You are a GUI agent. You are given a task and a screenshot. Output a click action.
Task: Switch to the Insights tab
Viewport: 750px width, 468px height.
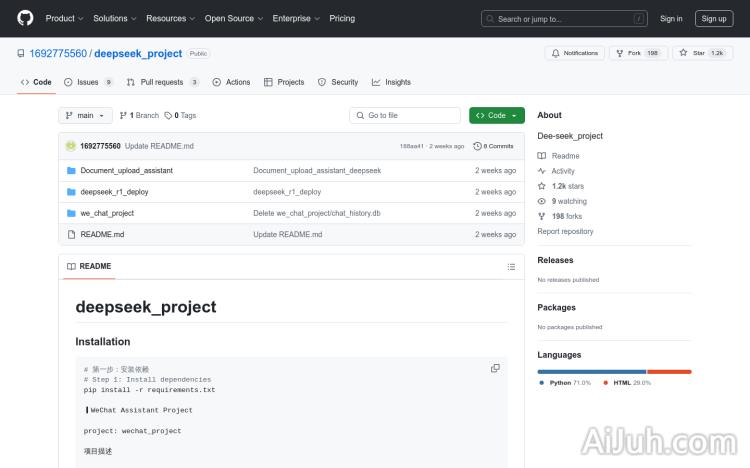[391, 82]
